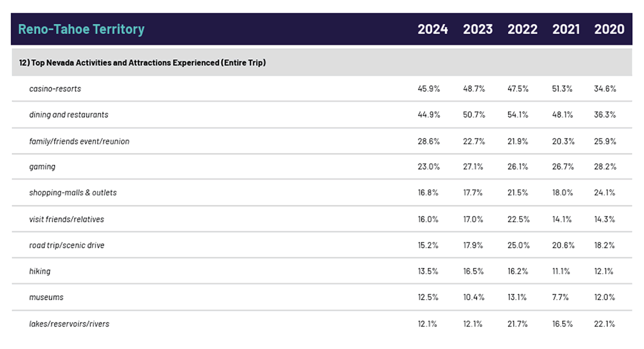Screen dimensions: 644x349
Task: Click the visit friends/relatives row label
Action: (x=67, y=219)
